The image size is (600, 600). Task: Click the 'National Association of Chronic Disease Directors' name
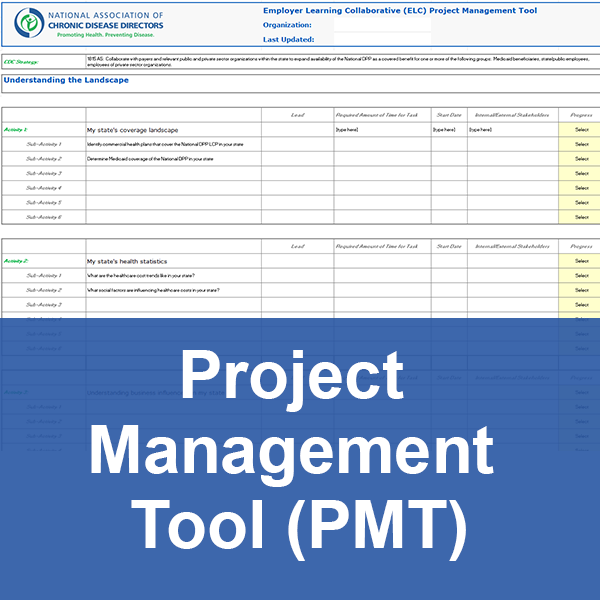pyautogui.click(x=106, y=20)
